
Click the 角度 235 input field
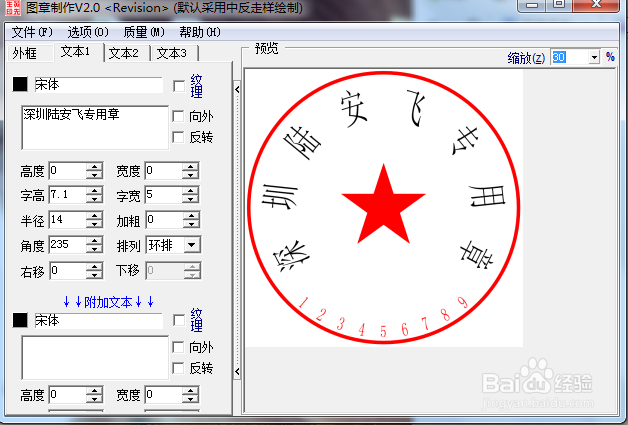click(x=67, y=244)
